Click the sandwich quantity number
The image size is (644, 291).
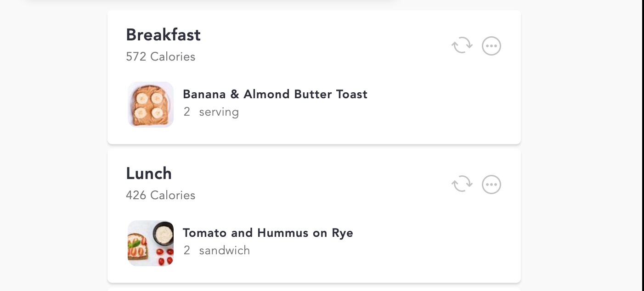coord(186,251)
